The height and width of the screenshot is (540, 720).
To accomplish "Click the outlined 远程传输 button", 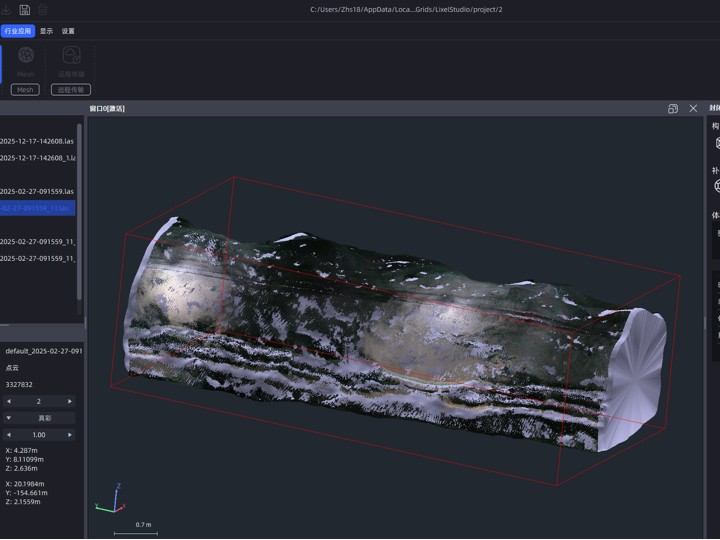I will (x=71, y=90).
